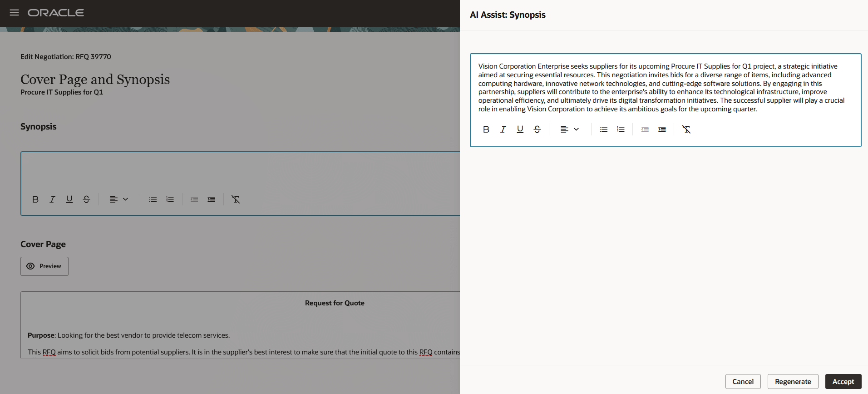Toggle italic in the Synopsis editor toolbar
Screen dimensions: 868x394
[52, 199]
